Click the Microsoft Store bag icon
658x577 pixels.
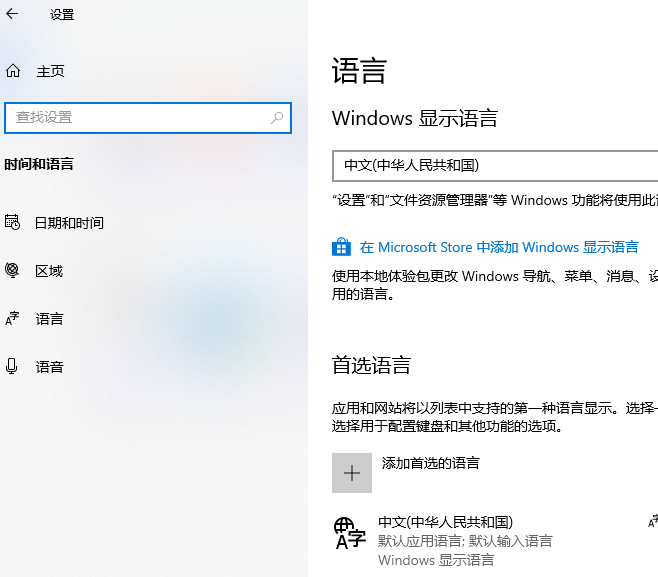pos(341,247)
